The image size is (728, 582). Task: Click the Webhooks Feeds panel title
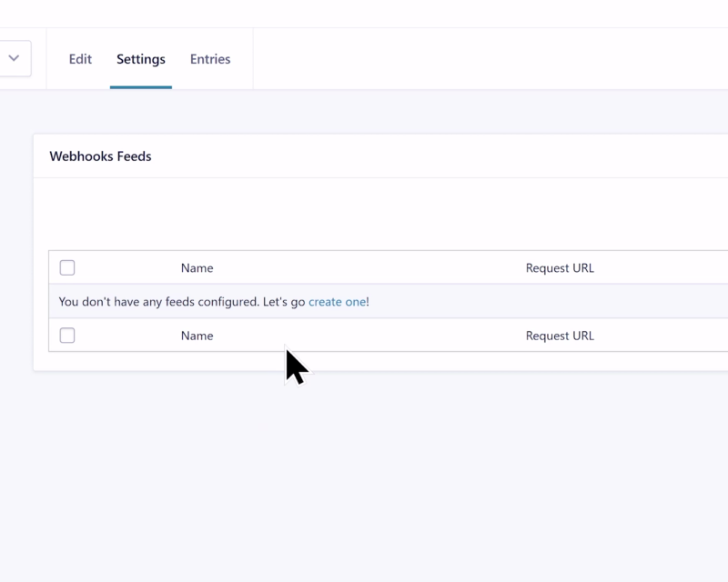click(x=100, y=156)
